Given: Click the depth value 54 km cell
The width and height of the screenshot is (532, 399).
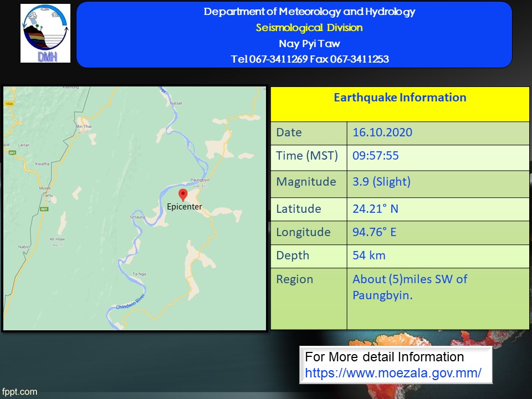Looking at the screenshot, I should click(x=369, y=255).
